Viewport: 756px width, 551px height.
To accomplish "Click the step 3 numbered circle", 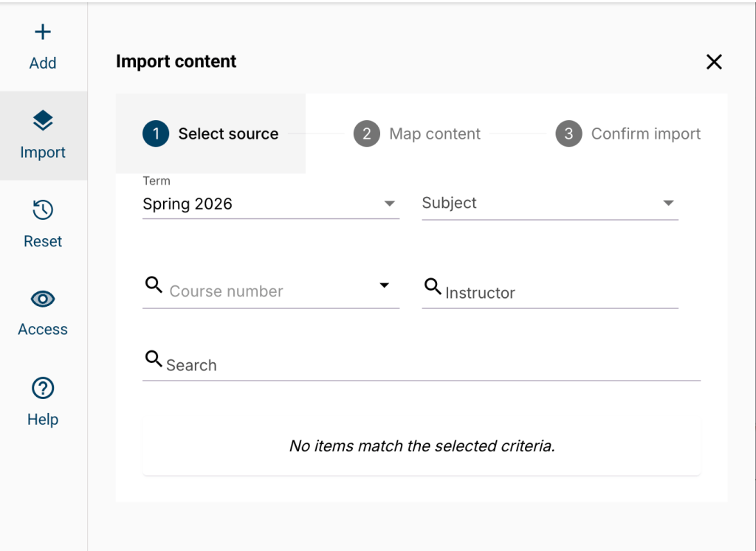I will click(568, 134).
